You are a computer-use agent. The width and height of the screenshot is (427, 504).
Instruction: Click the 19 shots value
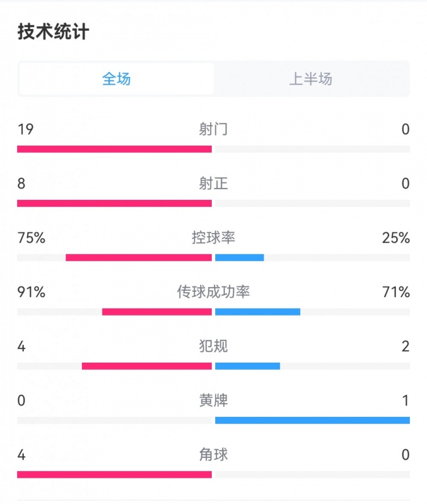pos(26,129)
